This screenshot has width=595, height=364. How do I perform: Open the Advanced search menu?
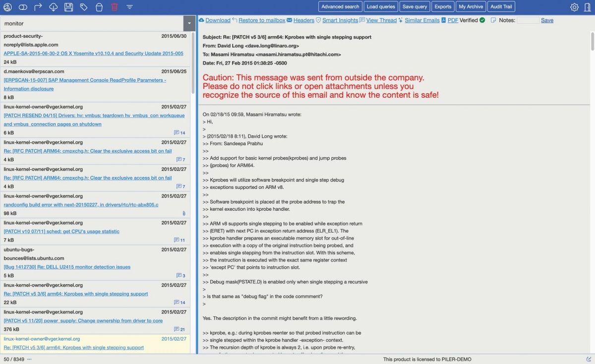click(340, 7)
